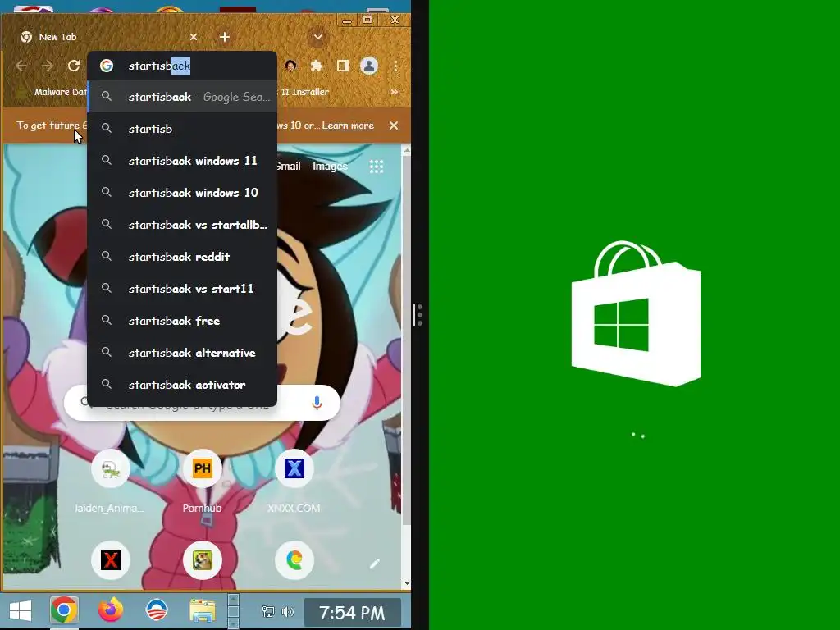Viewport: 840px width, 630px height.
Task: Click the split-view divider handle
Action: [419, 315]
